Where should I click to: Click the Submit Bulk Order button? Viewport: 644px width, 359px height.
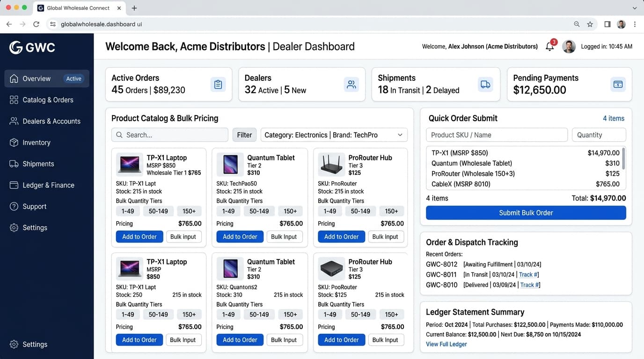[x=526, y=213]
